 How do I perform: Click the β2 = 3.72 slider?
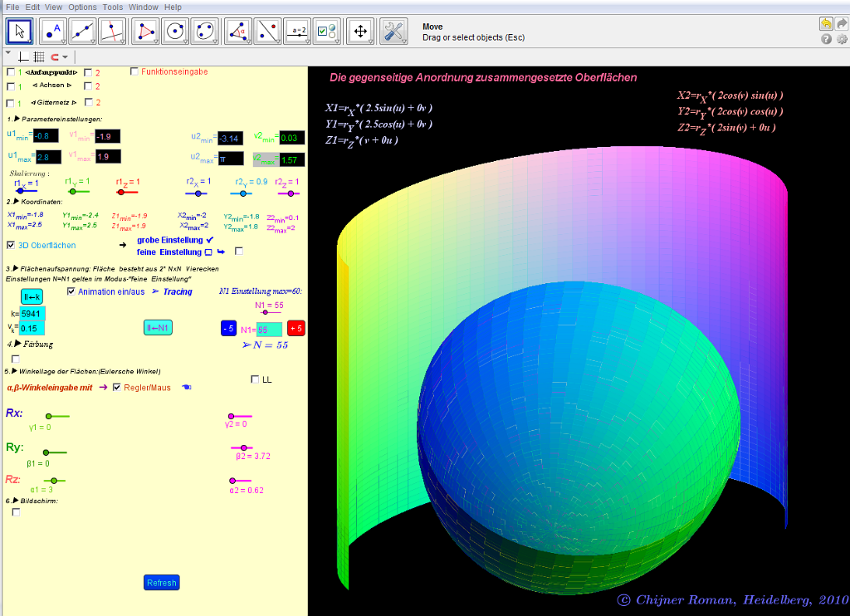pos(243,447)
